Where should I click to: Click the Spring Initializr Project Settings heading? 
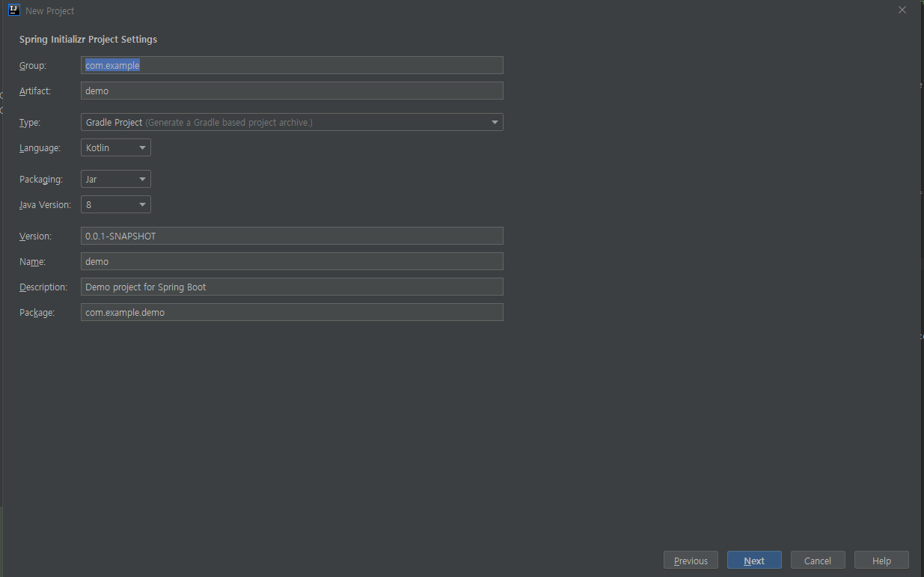pos(88,39)
